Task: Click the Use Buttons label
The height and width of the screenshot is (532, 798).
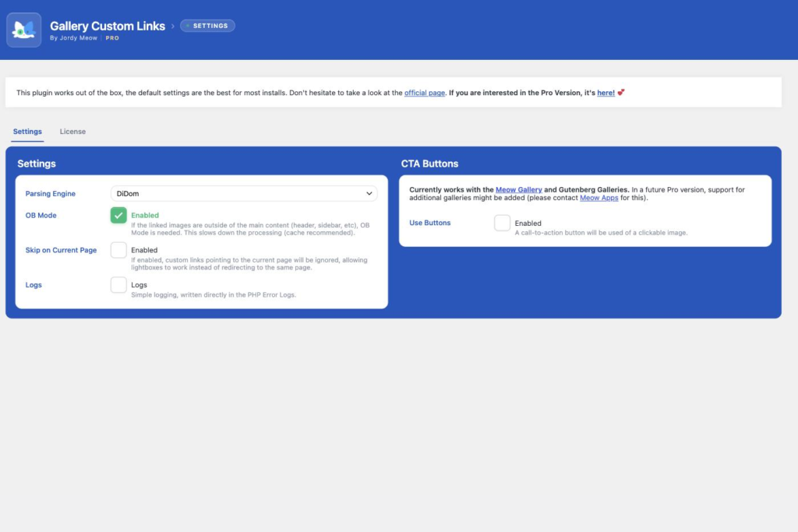Action: (x=430, y=223)
